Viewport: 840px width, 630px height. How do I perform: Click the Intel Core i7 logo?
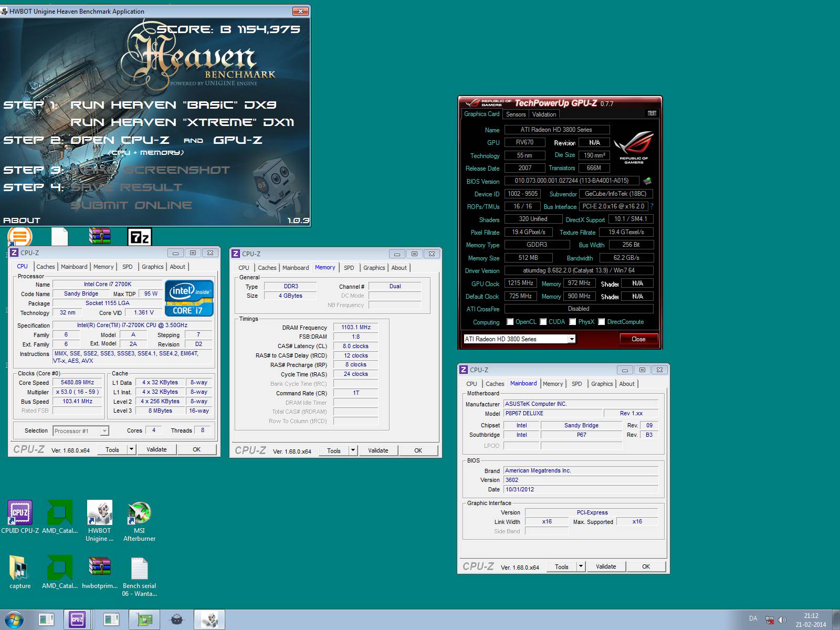pyautogui.click(x=189, y=298)
